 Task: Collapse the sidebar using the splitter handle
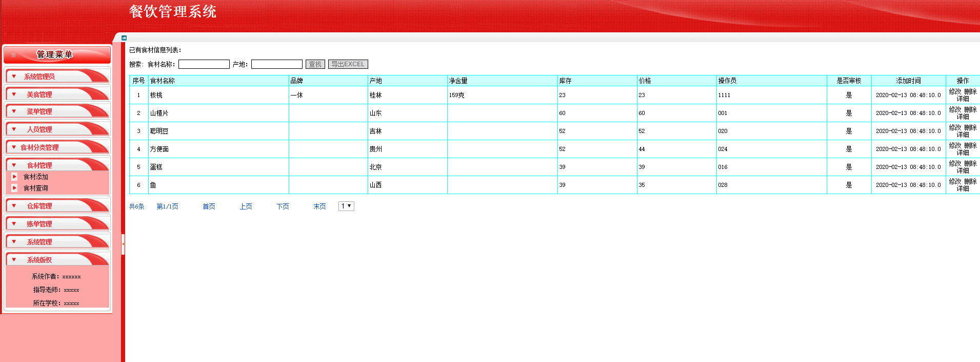[x=123, y=244]
